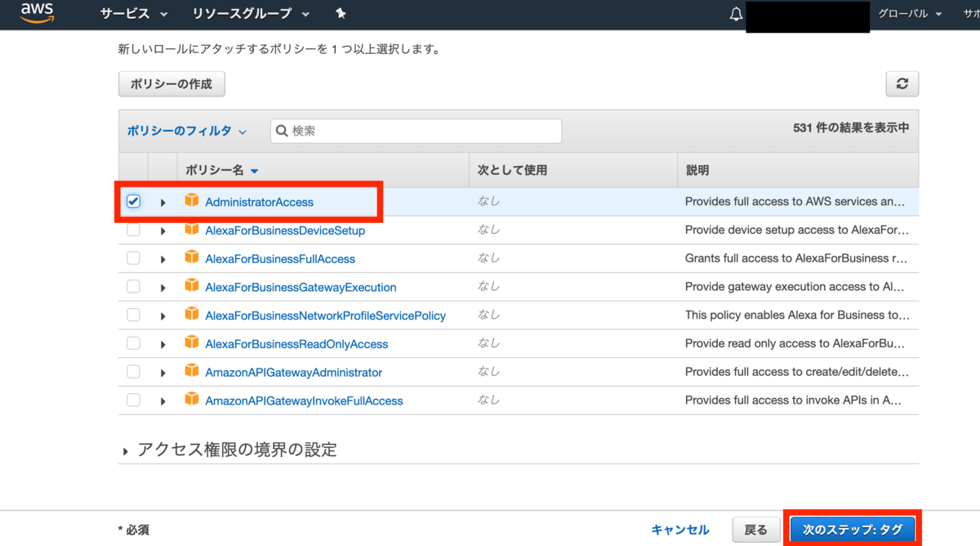This screenshot has height=546, width=980.
Task: Open the AlexaForBusinessFullAccess policy link
Action: [280, 259]
